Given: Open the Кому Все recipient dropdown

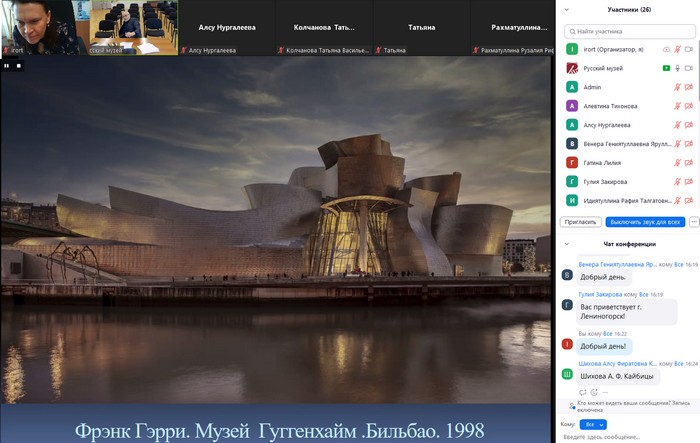Looking at the screenshot, I should coord(593,424).
